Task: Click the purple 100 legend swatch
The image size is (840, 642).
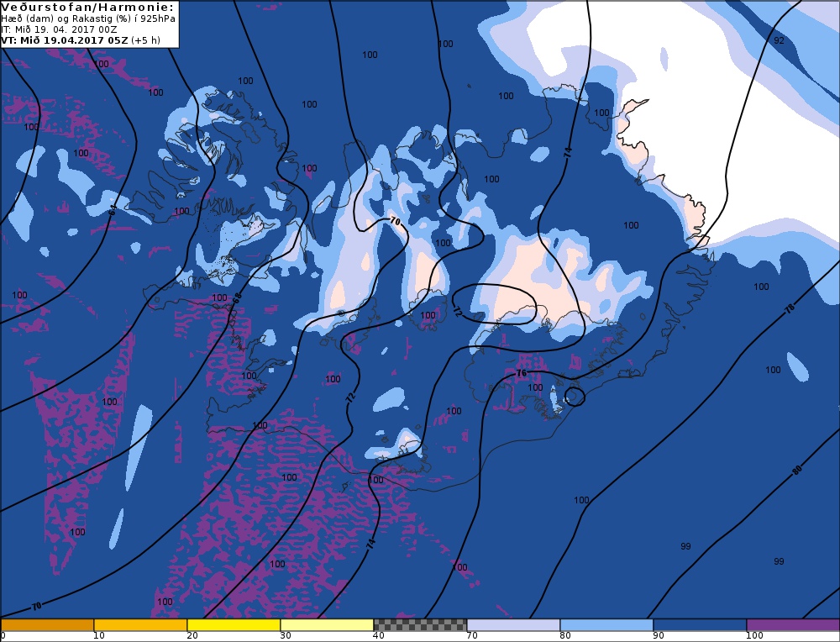Action: point(793,625)
